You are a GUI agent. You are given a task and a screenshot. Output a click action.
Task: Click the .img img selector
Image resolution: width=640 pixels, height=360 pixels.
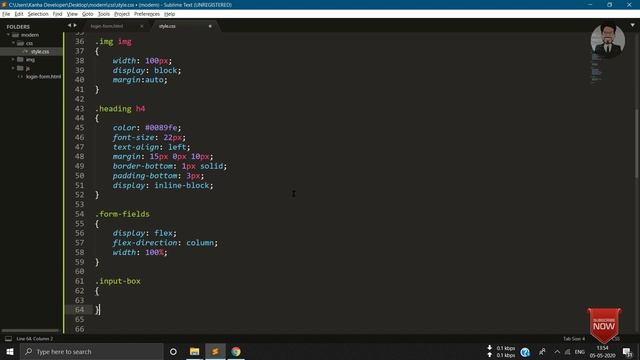(x=113, y=42)
